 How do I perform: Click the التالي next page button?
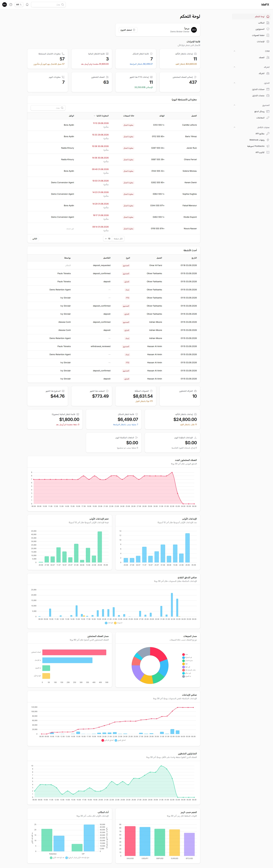[x=35, y=239]
